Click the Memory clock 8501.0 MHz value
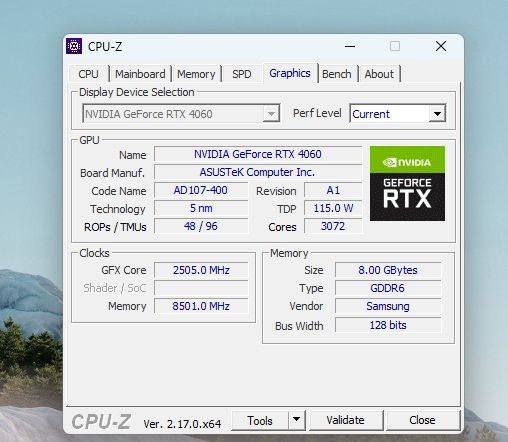The width and height of the screenshot is (508, 442). (201, 306)
